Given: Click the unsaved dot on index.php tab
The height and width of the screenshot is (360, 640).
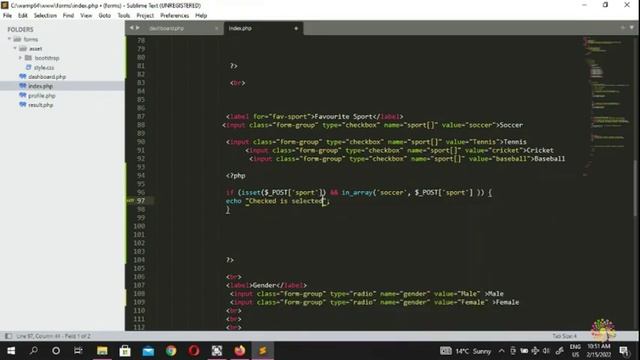Looking at the screenshot, I should pyautogui.click(x=296, y=28).
